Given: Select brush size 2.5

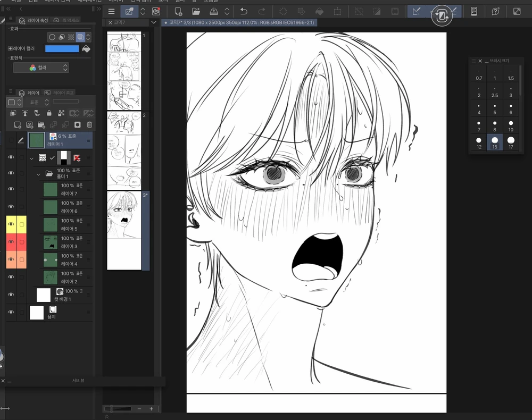Looking at the screenshot, I should (x=495, y=91).
